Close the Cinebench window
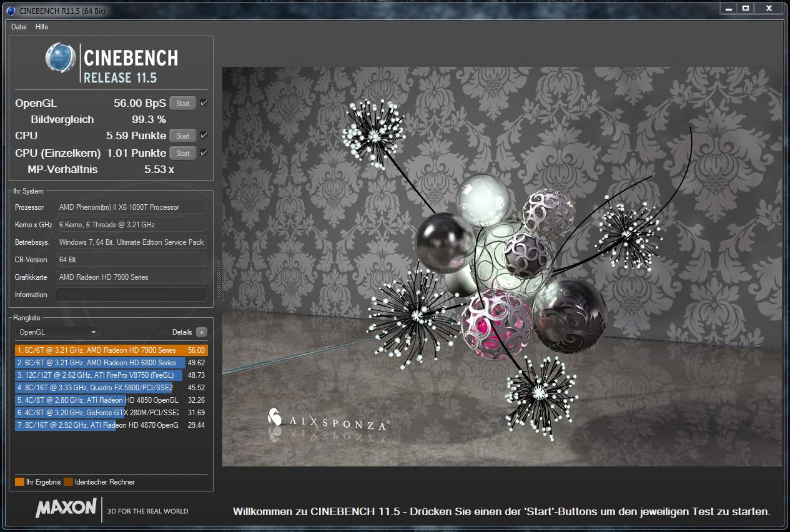 [769, 7]
